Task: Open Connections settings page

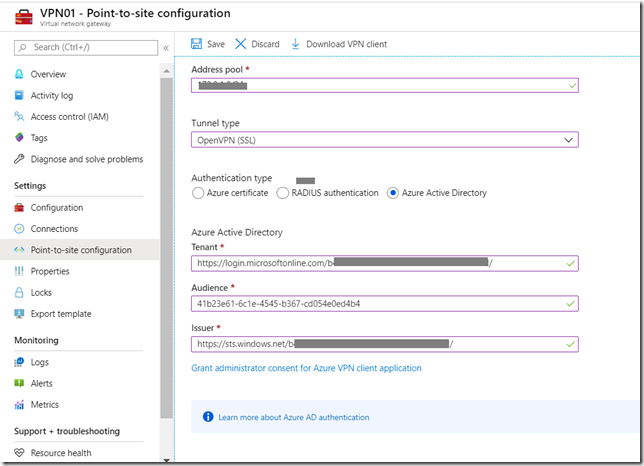Action: click(54, 229)
